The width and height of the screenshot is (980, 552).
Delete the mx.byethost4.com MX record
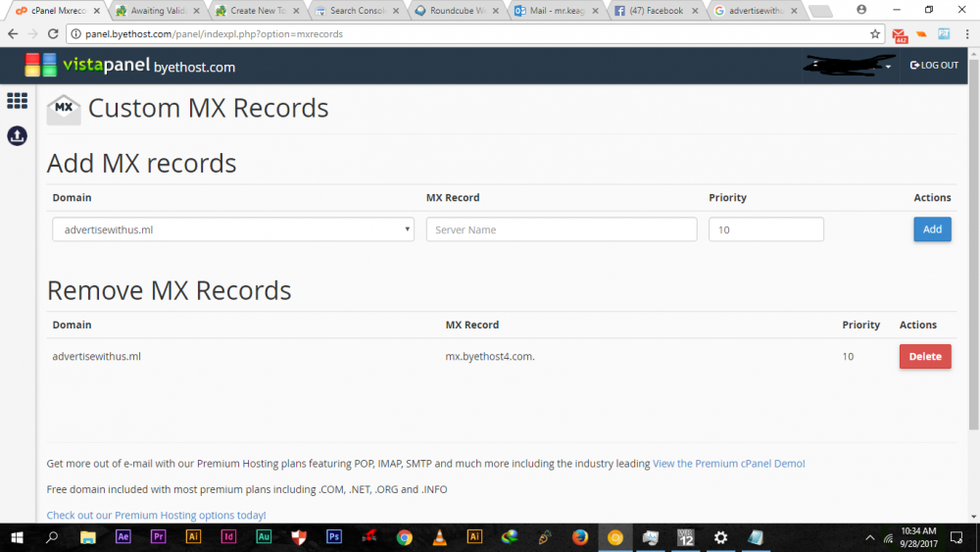925,356
